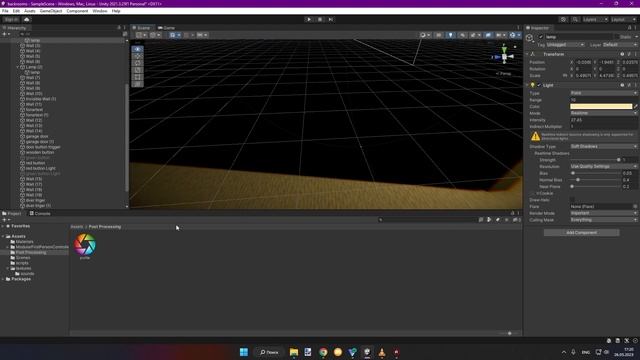The height and width of the screenshot is (360, 640).
Task: Open the Assets menu
Action: pos(29,11)
